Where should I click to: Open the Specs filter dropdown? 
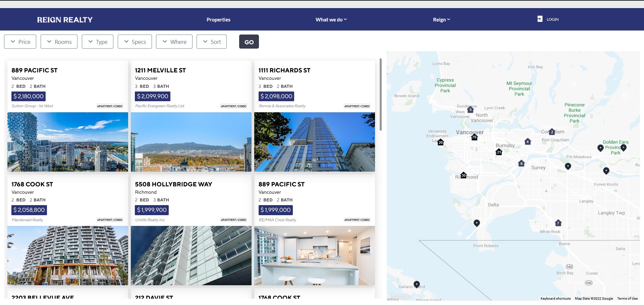tap(135, 42)
